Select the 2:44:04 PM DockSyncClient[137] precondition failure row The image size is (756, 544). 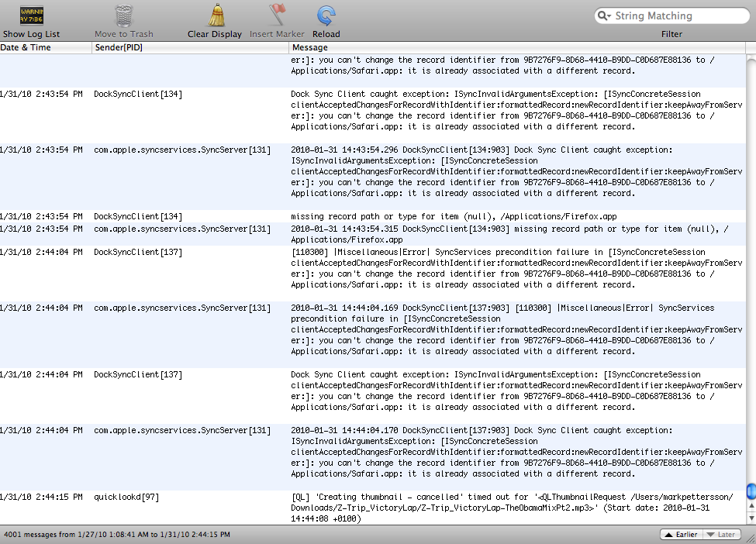pos(373,268)
